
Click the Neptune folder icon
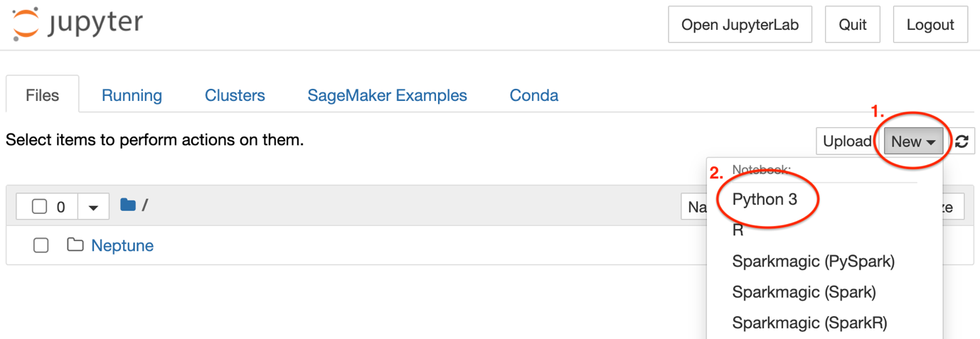point(75,245)
